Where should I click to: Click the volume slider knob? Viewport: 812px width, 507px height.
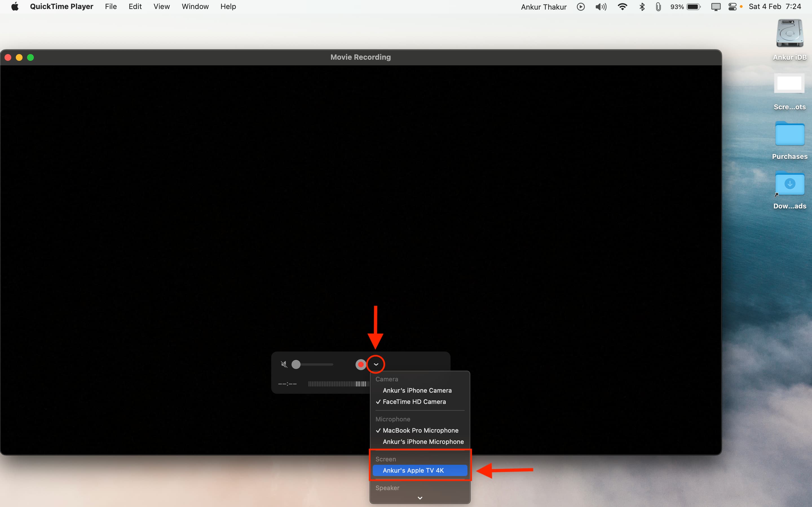pos(296,364)
